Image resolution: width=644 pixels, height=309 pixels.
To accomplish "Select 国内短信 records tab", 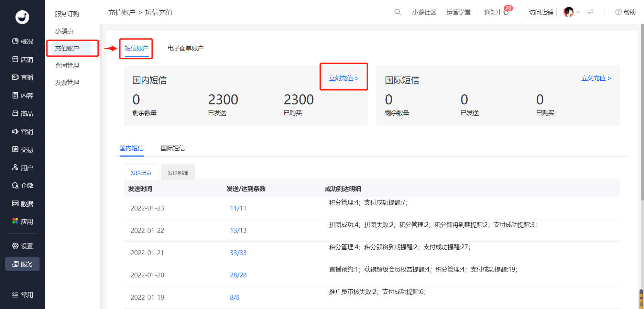I will tap(131, 148).
